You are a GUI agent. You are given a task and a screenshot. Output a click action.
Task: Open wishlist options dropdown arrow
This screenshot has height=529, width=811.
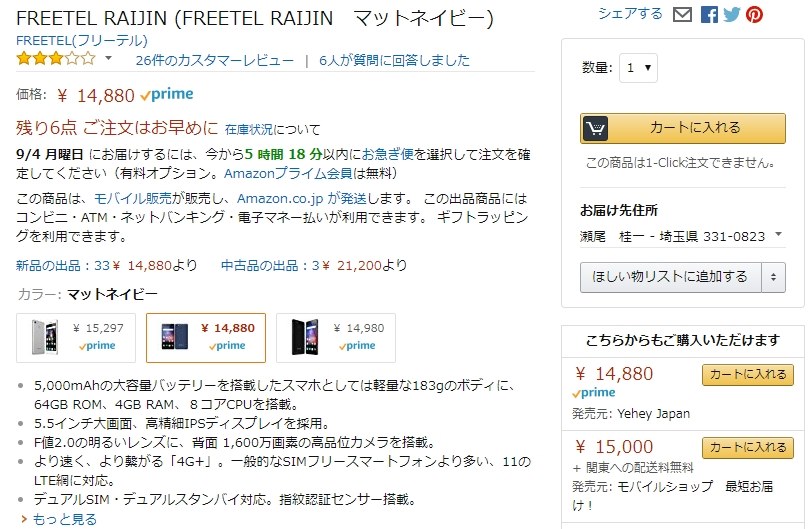pyautogui.click(x=774, y=276)
